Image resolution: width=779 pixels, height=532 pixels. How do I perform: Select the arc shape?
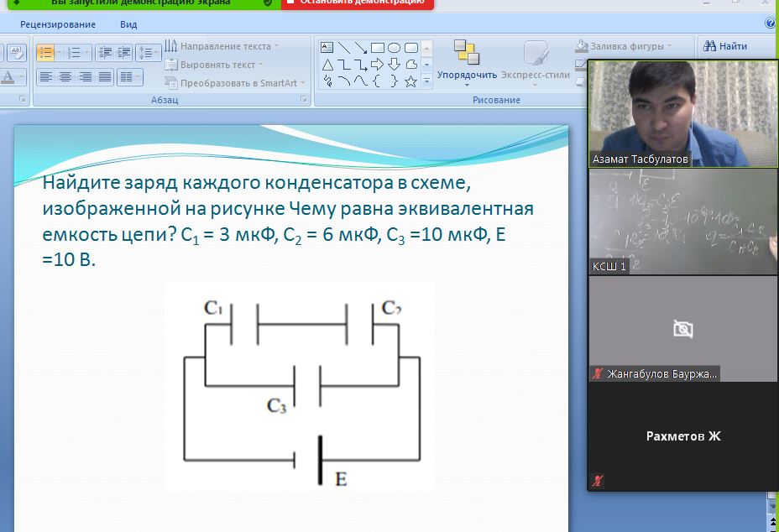coord(344,81)
